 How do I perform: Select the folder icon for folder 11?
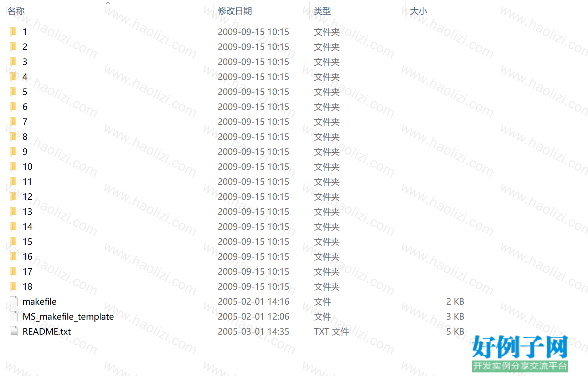[13, 182]
